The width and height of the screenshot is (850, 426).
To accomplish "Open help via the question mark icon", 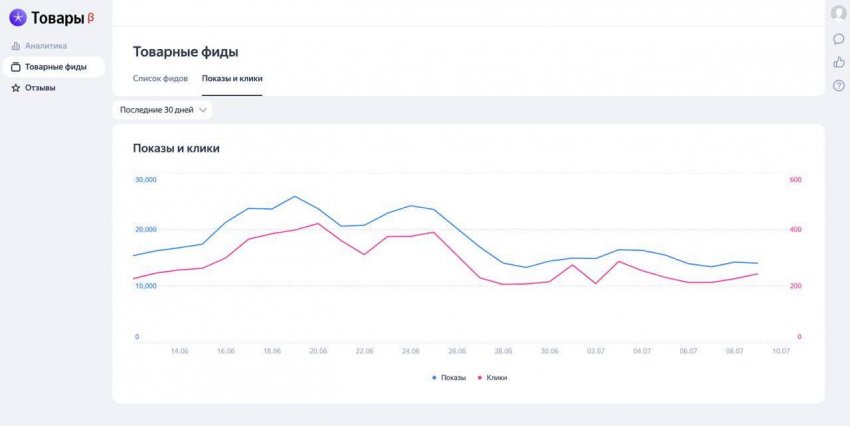I will pos(838,86).
